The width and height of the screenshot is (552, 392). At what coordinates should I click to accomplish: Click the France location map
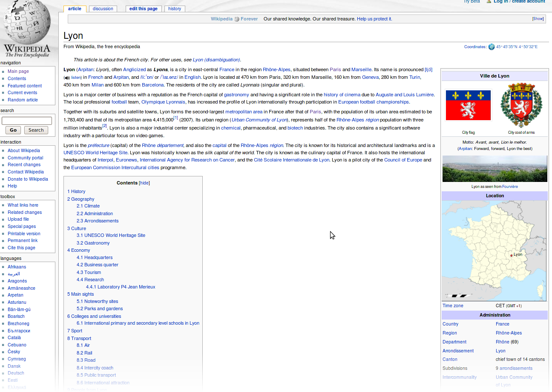(x=494, y=251)
